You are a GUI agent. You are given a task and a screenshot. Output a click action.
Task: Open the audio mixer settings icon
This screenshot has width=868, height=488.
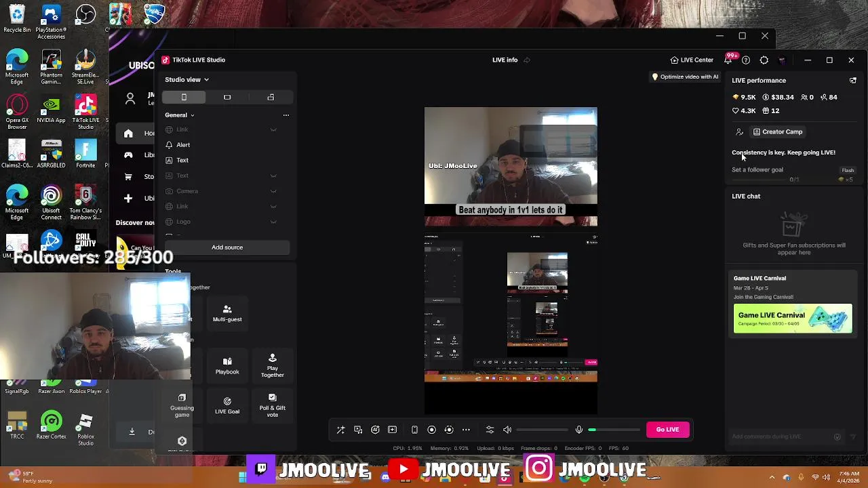coord(490,430)
